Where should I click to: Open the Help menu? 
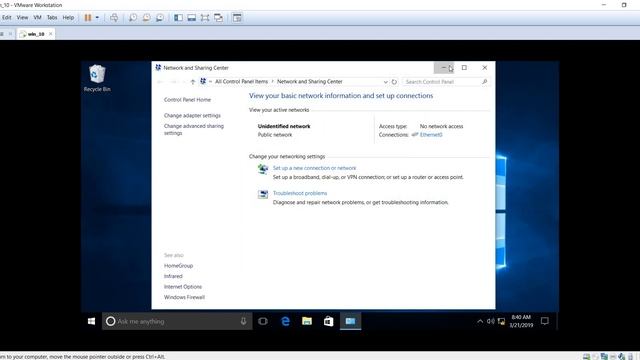(x=68, y=18)
